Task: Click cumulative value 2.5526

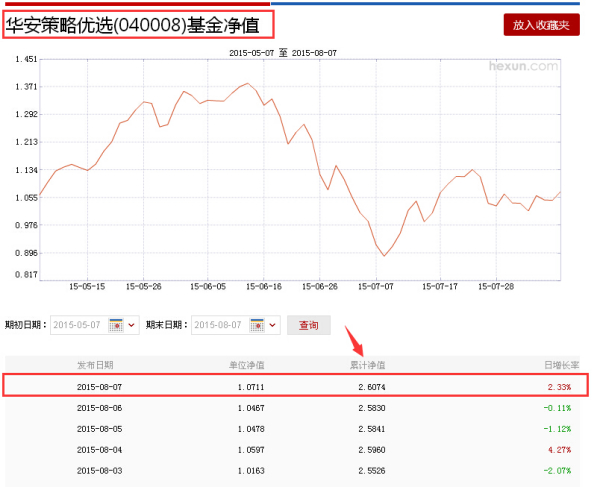Action: [x=372, y=471]
